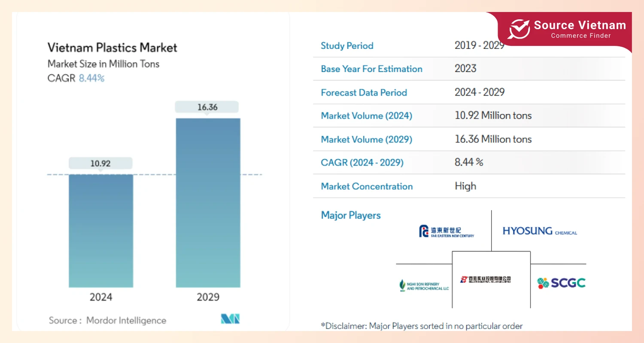
Task: Select the SCGC logo
Action: click(x=561, y=283)
